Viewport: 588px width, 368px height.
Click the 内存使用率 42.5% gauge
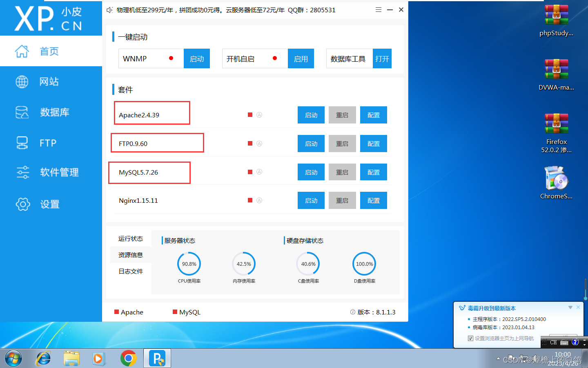click(x=244, y=264)
